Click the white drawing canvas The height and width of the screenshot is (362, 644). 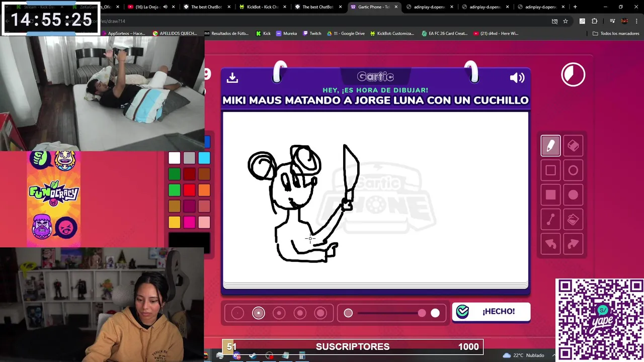(375, 197)
